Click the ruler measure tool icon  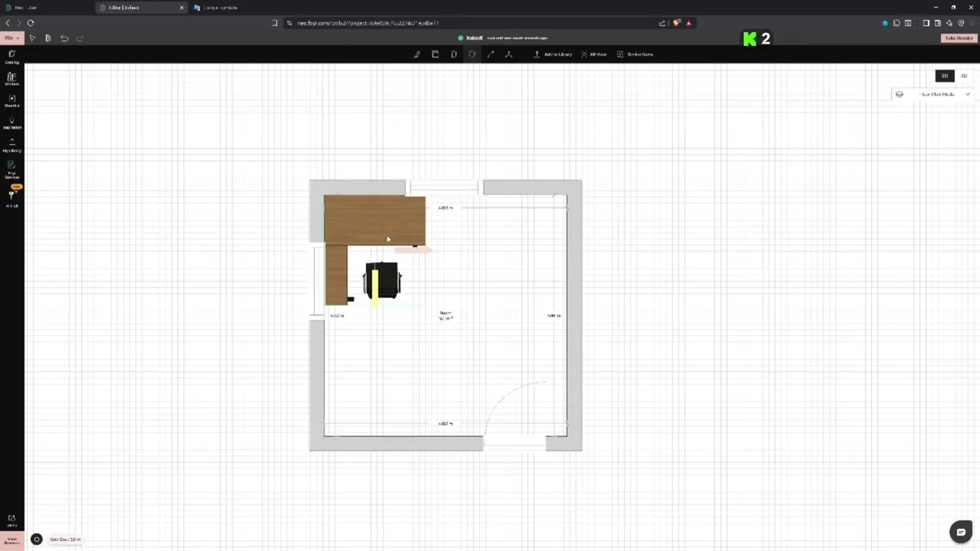[x=48, y=38]
